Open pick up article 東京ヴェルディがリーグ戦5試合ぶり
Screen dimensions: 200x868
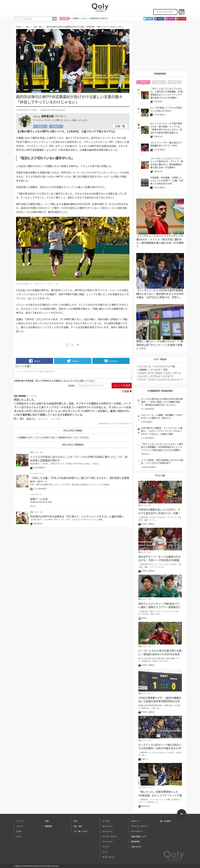tap(159, 605)
